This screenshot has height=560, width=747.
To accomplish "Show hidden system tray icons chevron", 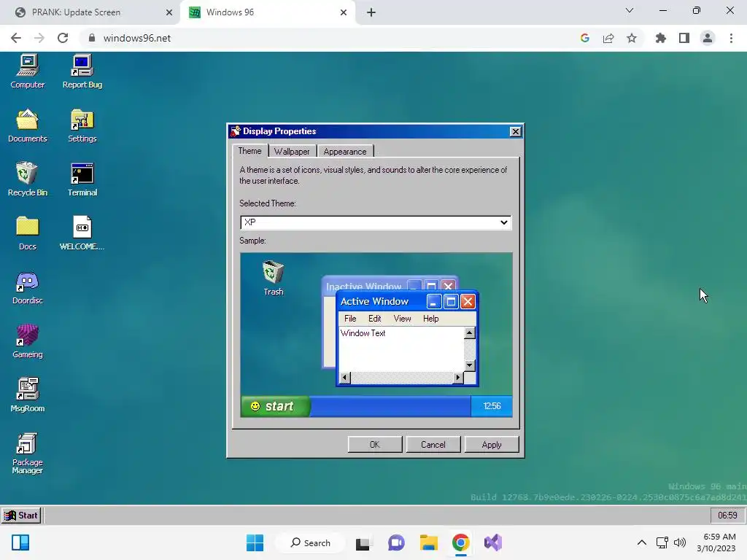I will tap(642, 542).
